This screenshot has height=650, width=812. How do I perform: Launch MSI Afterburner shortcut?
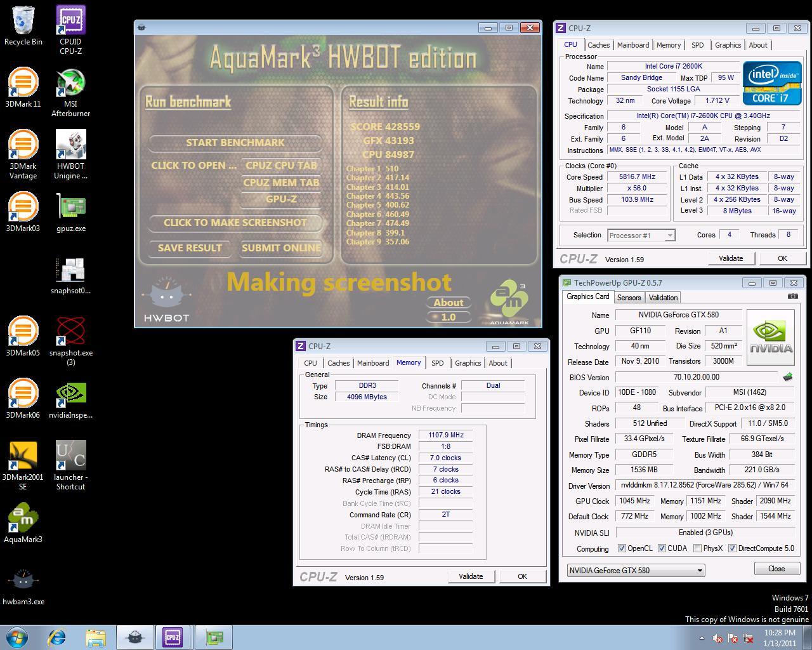click(70, 93)
